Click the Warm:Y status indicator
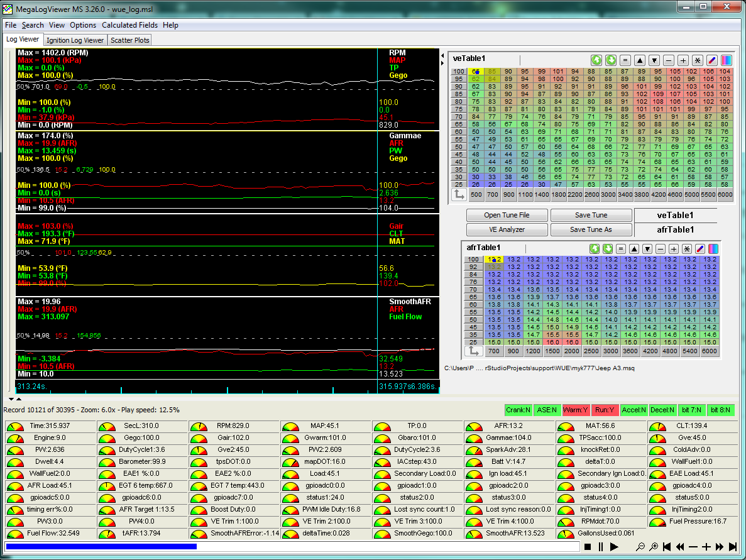This screenshot has height=560, width=746. [575, 410]
